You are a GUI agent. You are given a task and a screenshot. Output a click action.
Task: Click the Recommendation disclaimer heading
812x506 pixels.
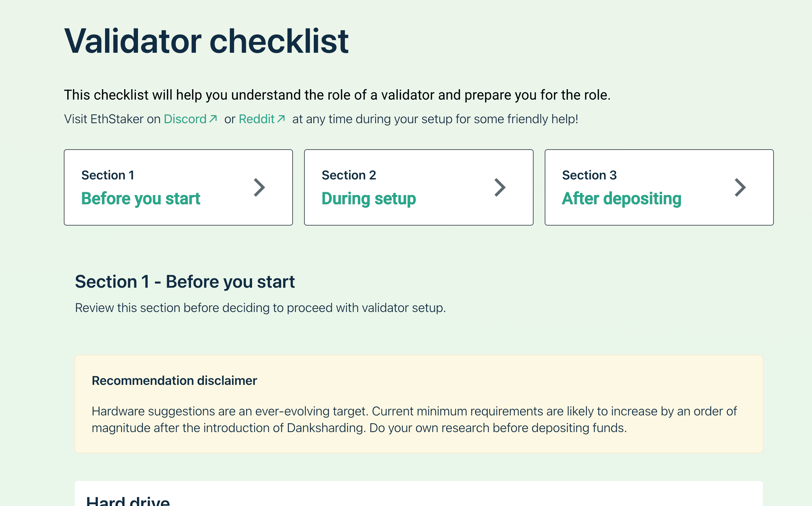pos(174,380)
